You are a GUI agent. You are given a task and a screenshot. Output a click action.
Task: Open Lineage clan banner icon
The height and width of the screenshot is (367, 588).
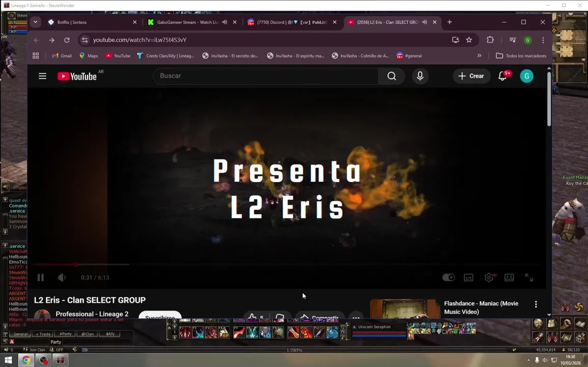(x=552, y=337)
